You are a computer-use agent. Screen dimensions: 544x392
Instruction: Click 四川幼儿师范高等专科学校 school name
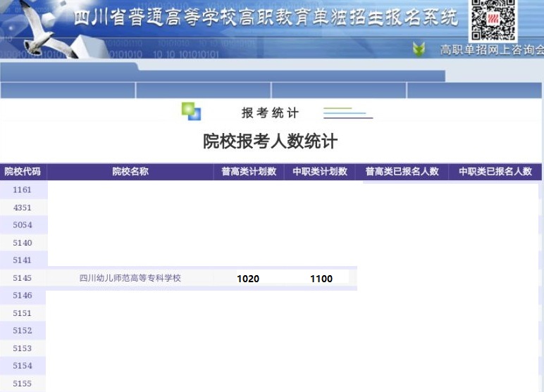click(x=130, y=278)
